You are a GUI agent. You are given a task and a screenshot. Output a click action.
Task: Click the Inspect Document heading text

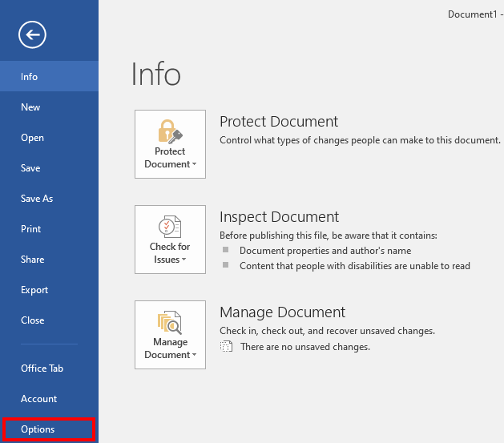(x=279, y=217)
